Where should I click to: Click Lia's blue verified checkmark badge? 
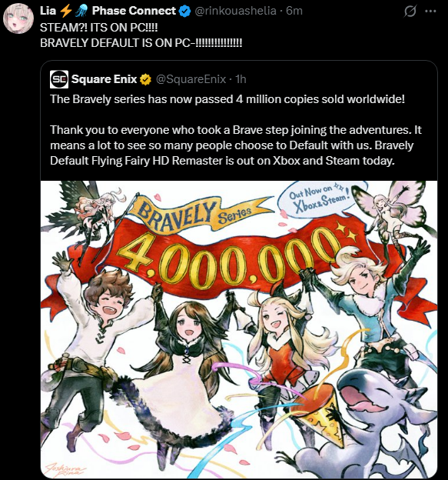tap(184, 12)
